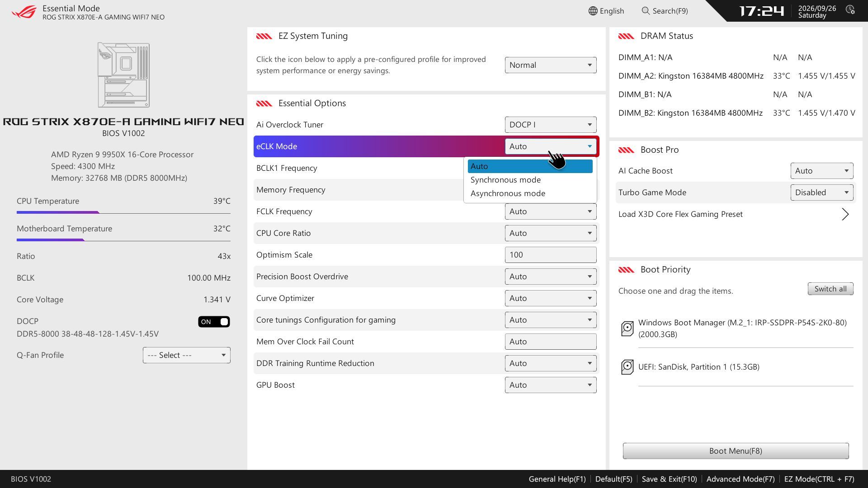Click DIMM_B2 Kingston 16384MB row
The width and height of the screenshot is (868, 488).
[737, 113]
